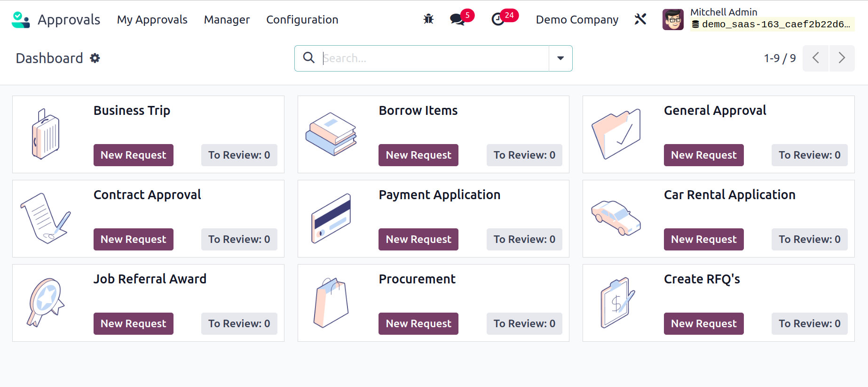Create New Request for Borrow Items
Image resolution: width=868 pixels, height=387 pixels.
(418, 155)
